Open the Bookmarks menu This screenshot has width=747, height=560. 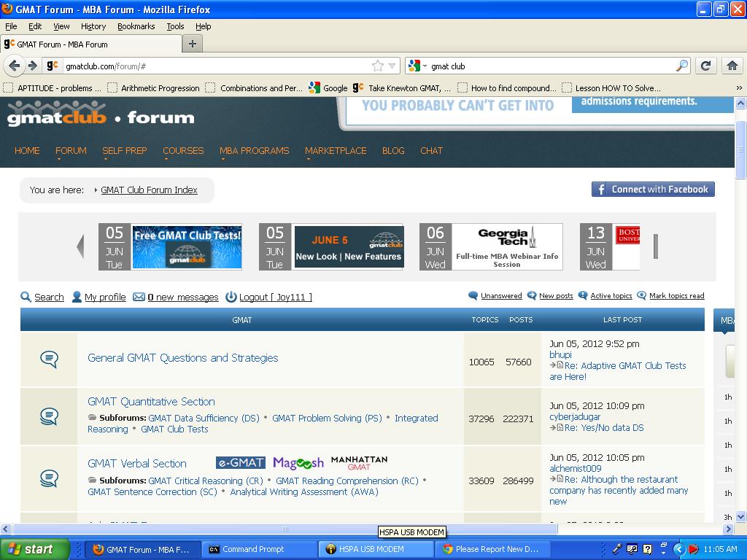(x=136, y=26)
